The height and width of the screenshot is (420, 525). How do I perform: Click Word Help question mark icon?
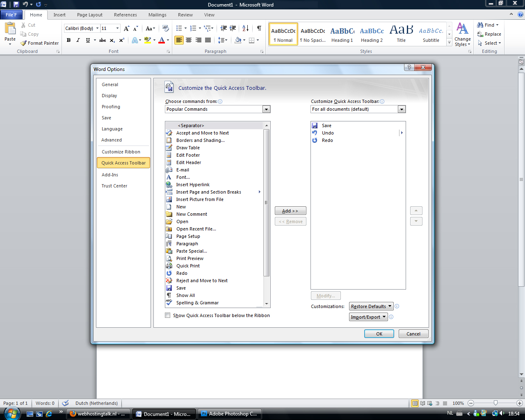coord(520,14)
